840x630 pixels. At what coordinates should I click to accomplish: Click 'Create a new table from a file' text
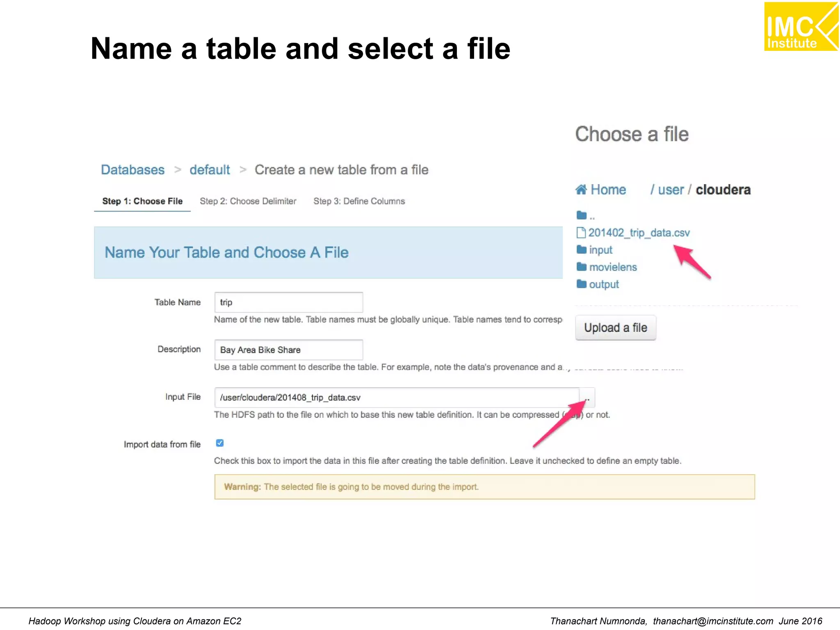(341, 170)
